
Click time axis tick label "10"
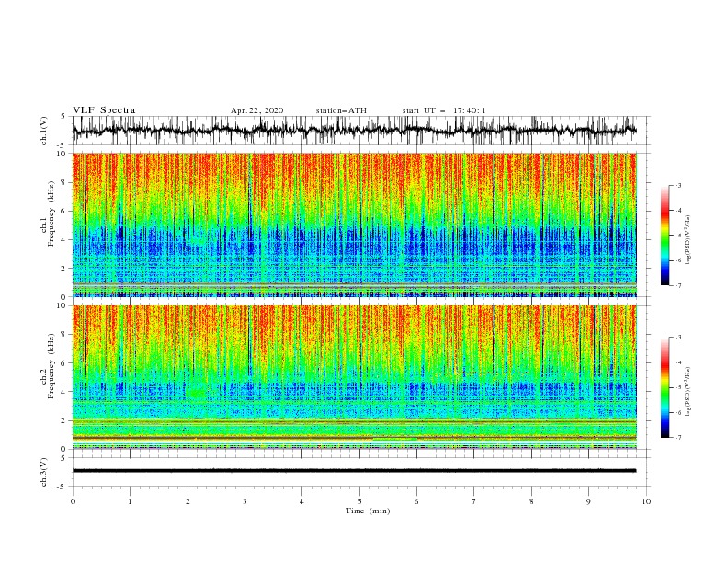(x=646, y=501)
